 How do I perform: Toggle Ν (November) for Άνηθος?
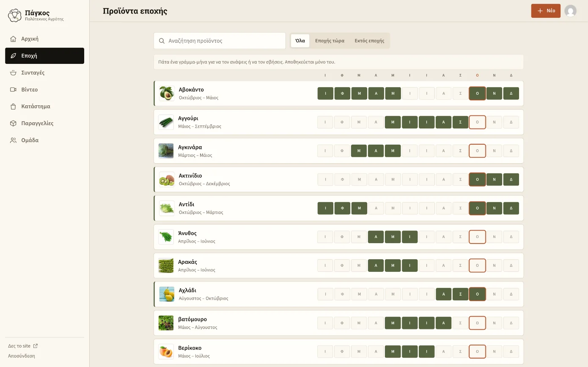(x=494, y=237)
